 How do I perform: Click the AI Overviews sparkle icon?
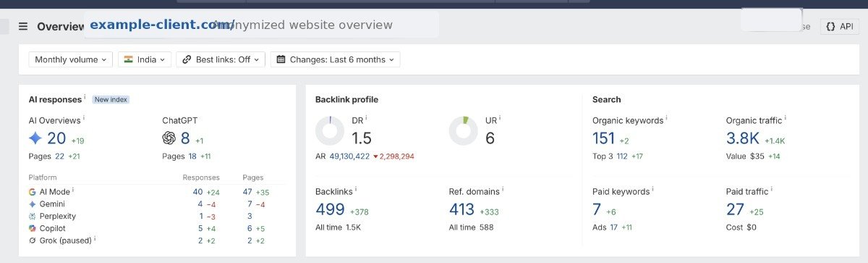[x=35, y=138]
